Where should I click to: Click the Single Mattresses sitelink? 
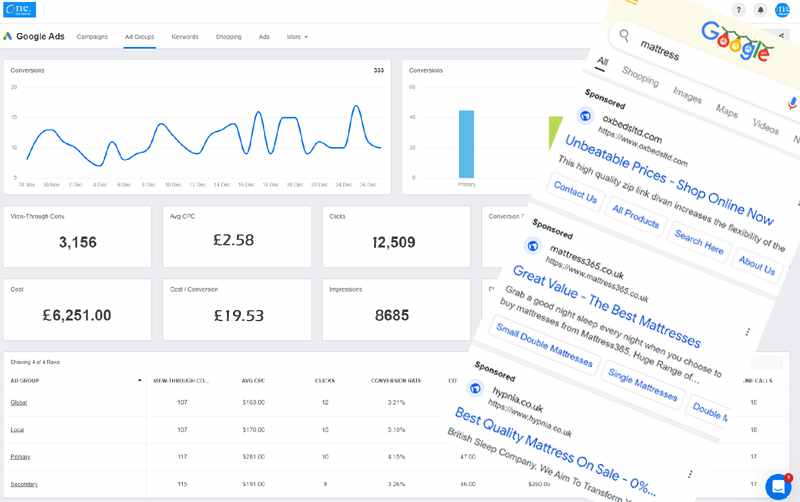[x=642, y=384]
